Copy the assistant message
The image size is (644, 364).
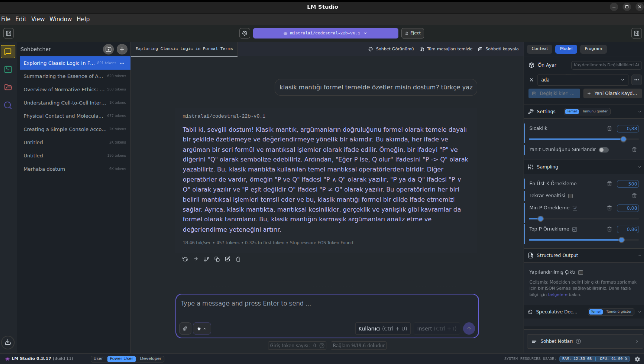(x=217, y=259)
